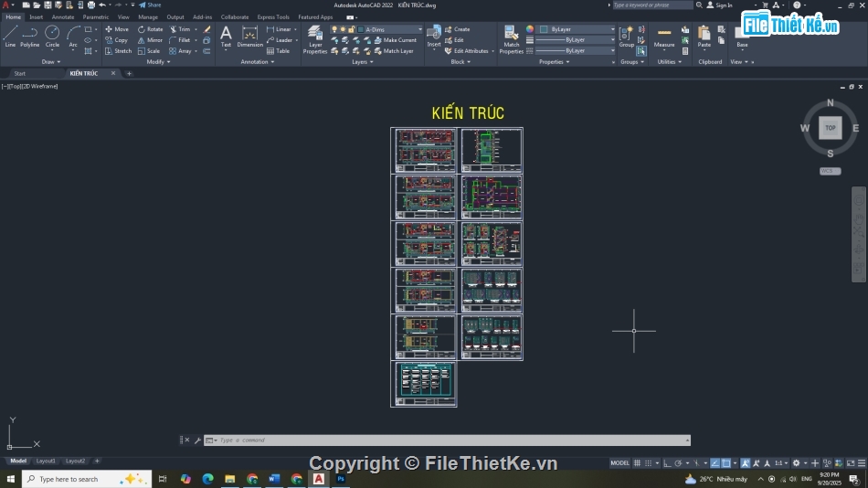
Task: Expand the Annotation panel
Action: click(258, 62)
